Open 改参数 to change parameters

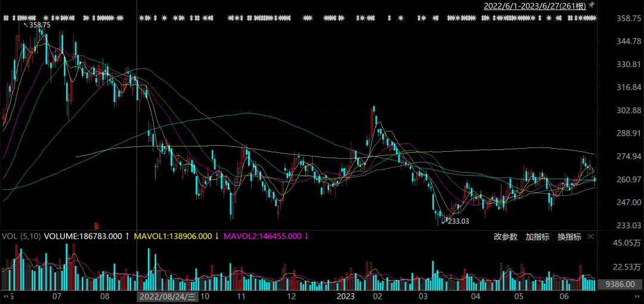coord(506,237)
